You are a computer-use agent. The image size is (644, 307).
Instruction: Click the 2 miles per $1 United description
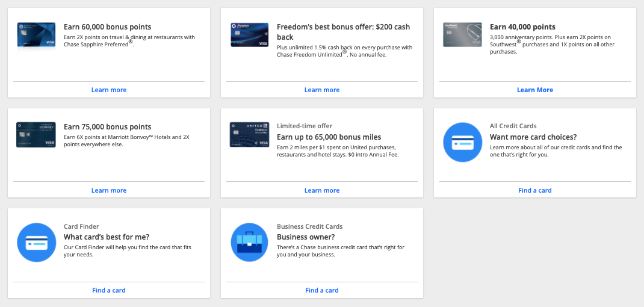[338, 151]
